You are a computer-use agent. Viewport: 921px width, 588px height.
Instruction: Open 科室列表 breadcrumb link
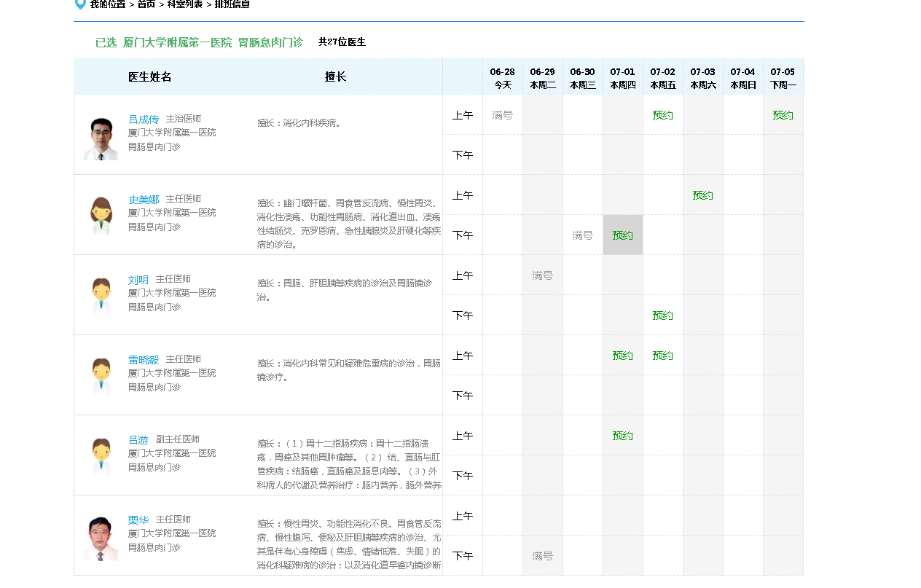[185, 4]
